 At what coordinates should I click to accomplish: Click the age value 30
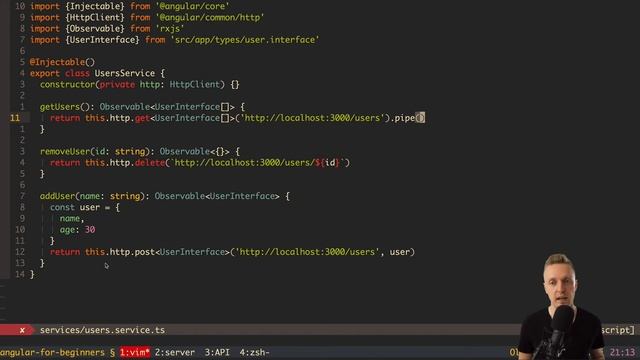(x=90, y=230)
